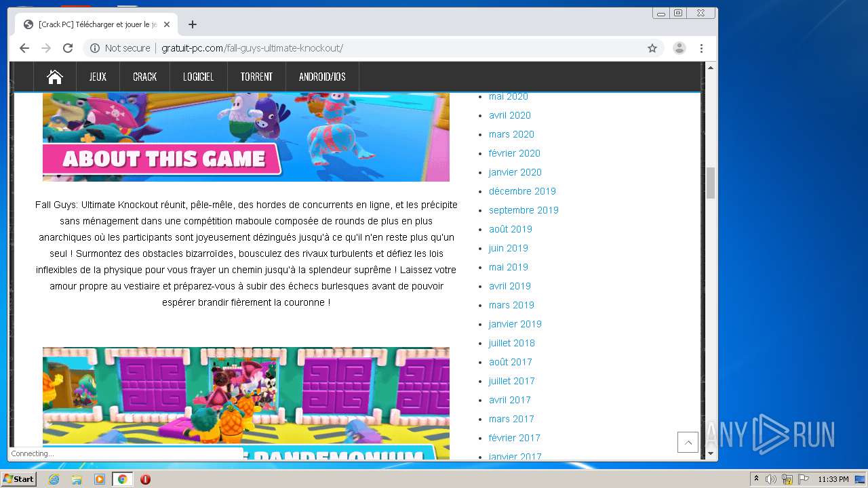The width and height of the screenshot is (868, 488).
Task: Open Internet Explorer from taskbar
Action: 54,479
